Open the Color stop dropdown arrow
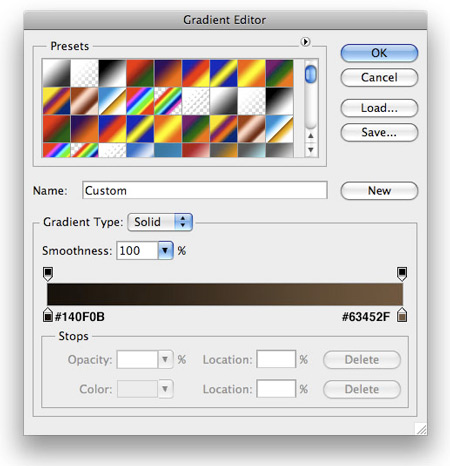Viewport: 450px width, 466px height. 165,389
